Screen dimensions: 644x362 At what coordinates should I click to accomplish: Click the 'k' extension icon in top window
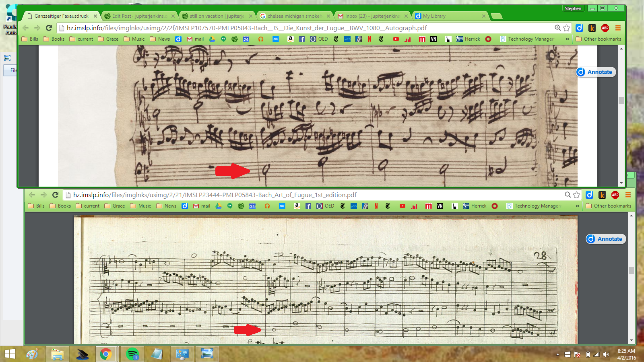click(592, 28)
